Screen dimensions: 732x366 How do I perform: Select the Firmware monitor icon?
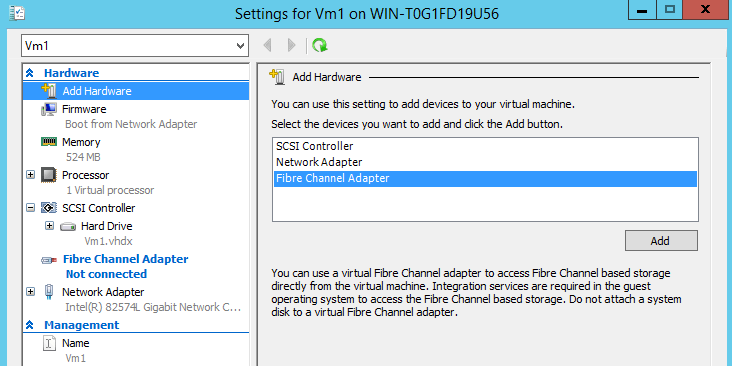[x=49, y=109]
